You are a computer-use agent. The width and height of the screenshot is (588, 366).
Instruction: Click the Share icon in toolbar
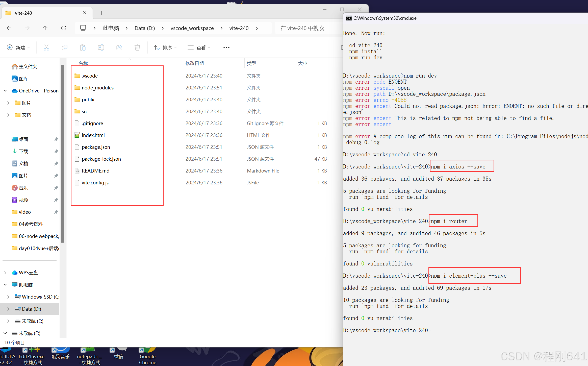click(119, 47)
